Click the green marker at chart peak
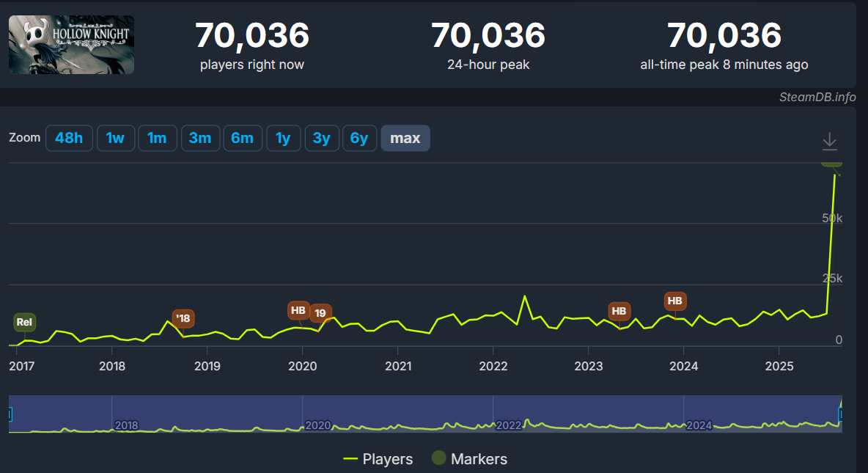 coord(831,163)
